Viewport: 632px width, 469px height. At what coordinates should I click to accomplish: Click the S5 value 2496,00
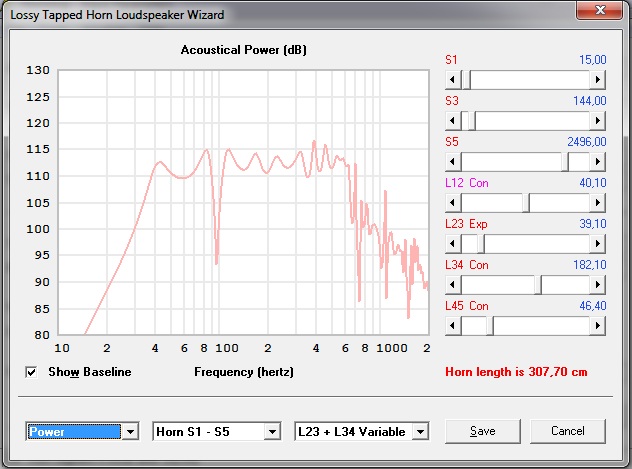(587, 142)
